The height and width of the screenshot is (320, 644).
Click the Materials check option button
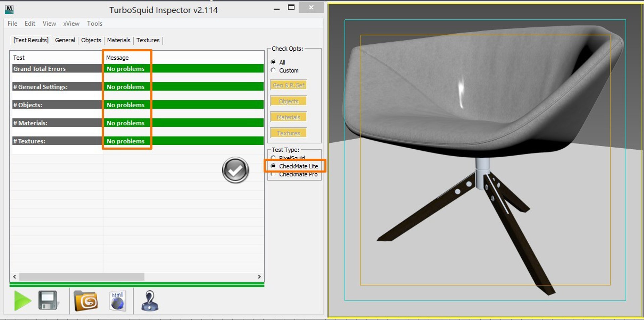[288, 117]
